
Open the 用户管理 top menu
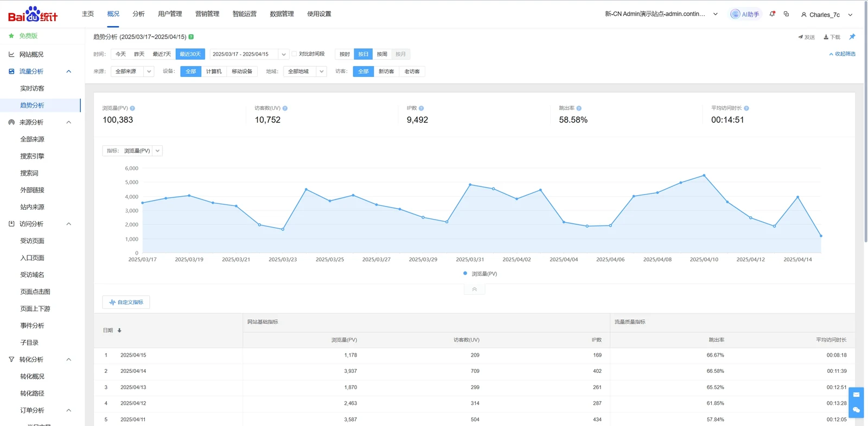click(170, 14)
